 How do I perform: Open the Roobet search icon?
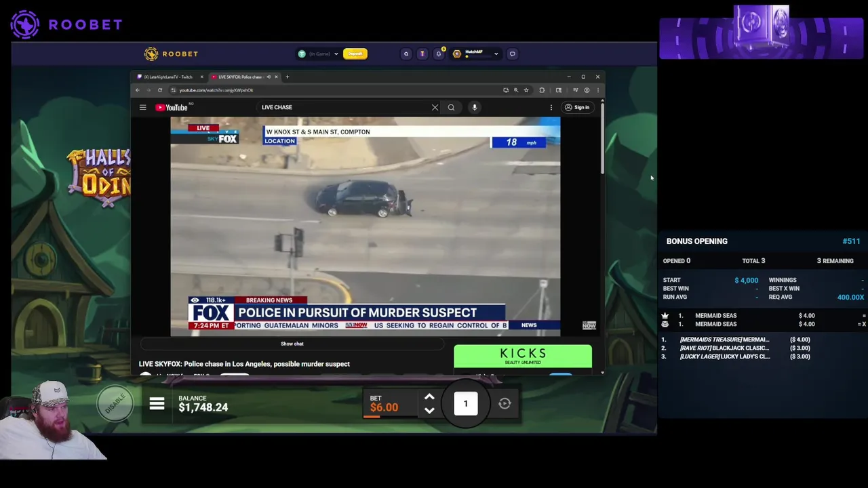(406, 54)
